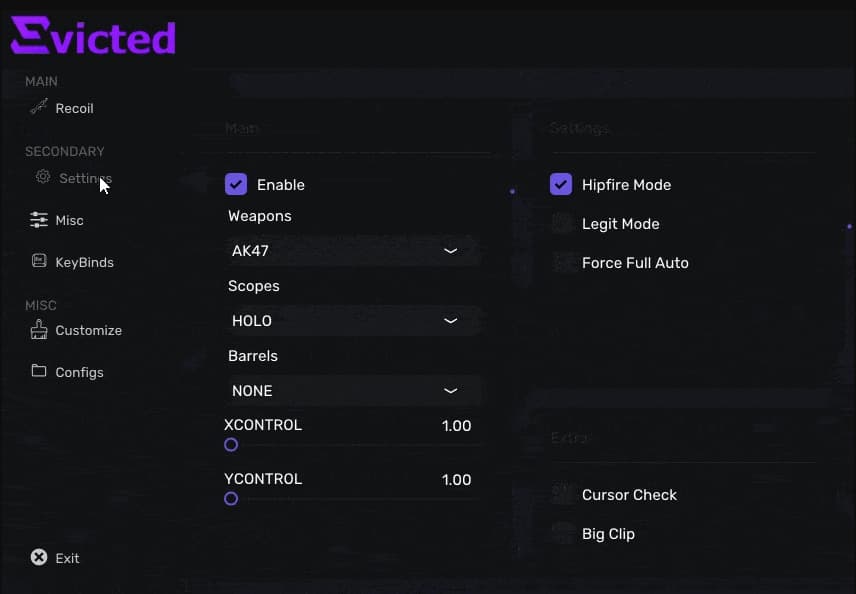Click the Exit X icon
Image resolution: width=856 pixels, height=594 pixels.
pyautogui.click(x=39, y=557)
